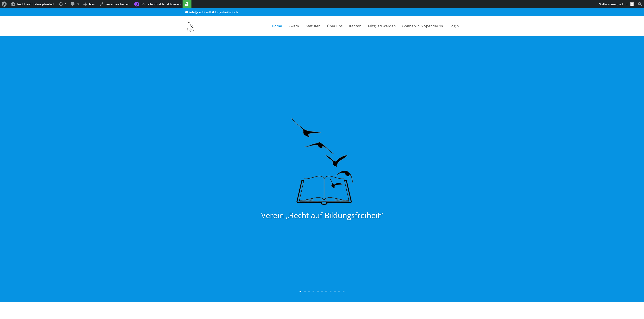The width and height of the screenshot is (644, 319).
Task: Click the comment count '0' in admin bar
Action: pos(78,4)
